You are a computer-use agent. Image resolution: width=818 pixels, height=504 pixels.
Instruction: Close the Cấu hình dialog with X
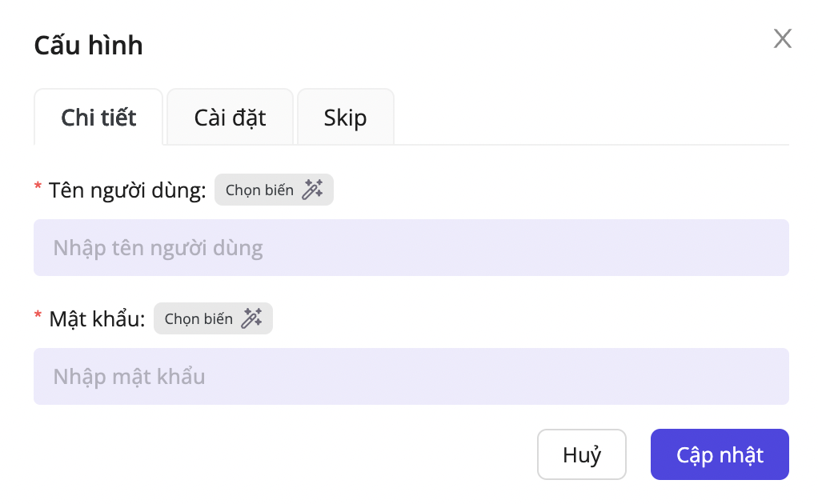point(782,38)
